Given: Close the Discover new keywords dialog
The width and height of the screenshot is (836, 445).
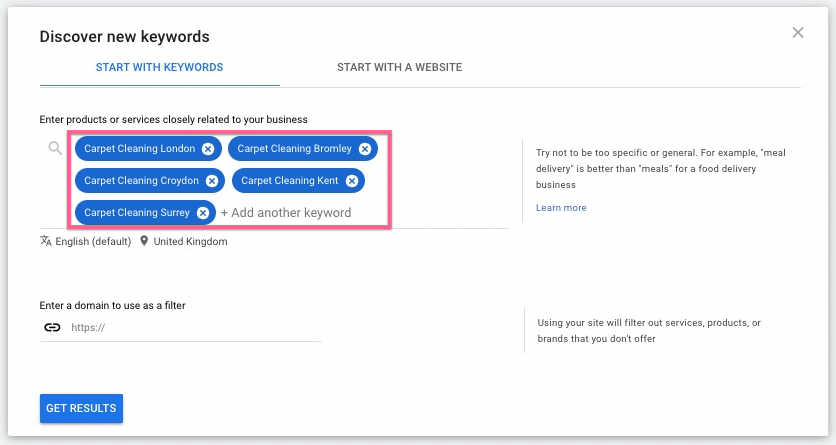Looking at the screenshot, I should pyautogui.click(x=798, y=32).
